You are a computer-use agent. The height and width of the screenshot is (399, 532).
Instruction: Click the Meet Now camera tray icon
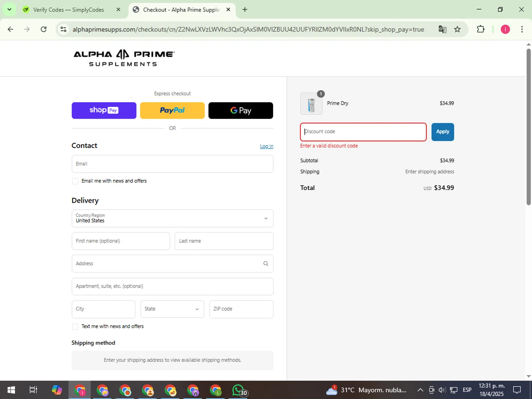point(431,390)
